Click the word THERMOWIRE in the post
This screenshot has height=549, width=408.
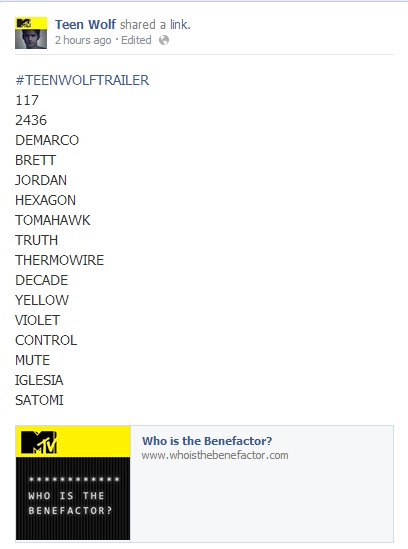[x=60, y=260]
